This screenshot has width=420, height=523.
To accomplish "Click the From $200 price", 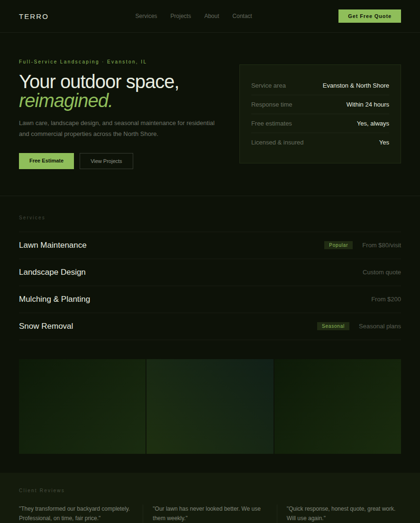I will (x=386, y=299).
